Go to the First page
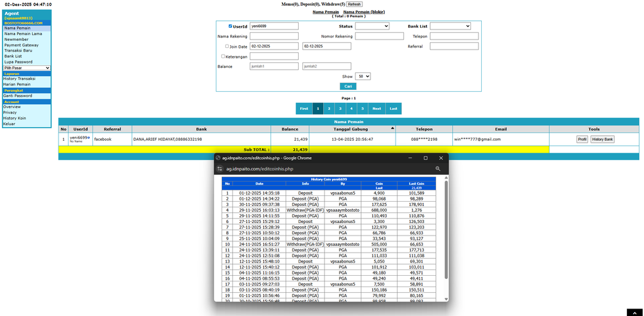Screen dimensions: 644x316 tap(304, 109)
